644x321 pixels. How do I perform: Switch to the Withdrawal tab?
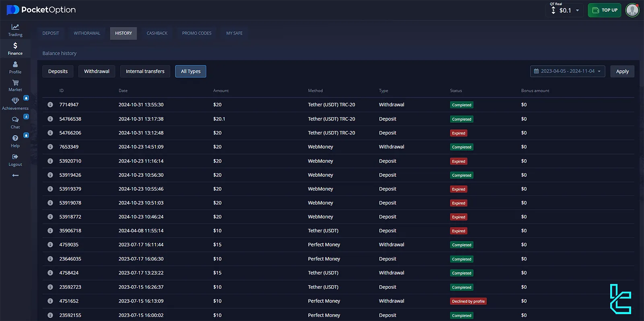coord(87,33)
